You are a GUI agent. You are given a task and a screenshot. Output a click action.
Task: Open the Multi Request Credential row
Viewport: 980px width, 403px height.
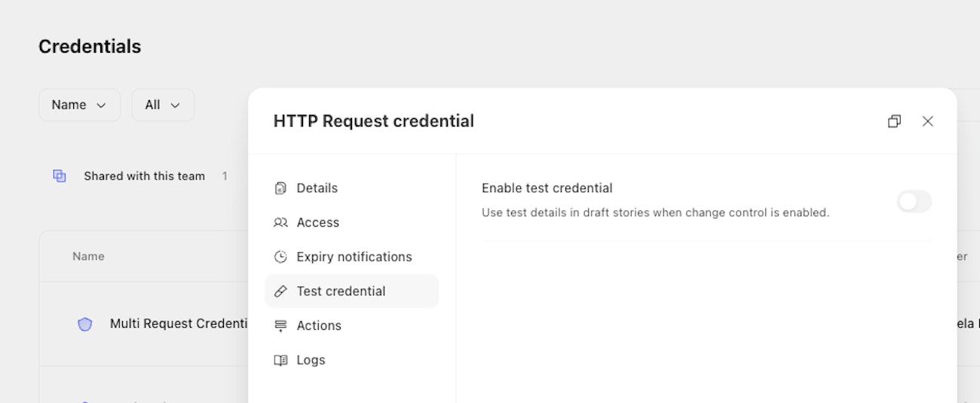tap(179, 324)
